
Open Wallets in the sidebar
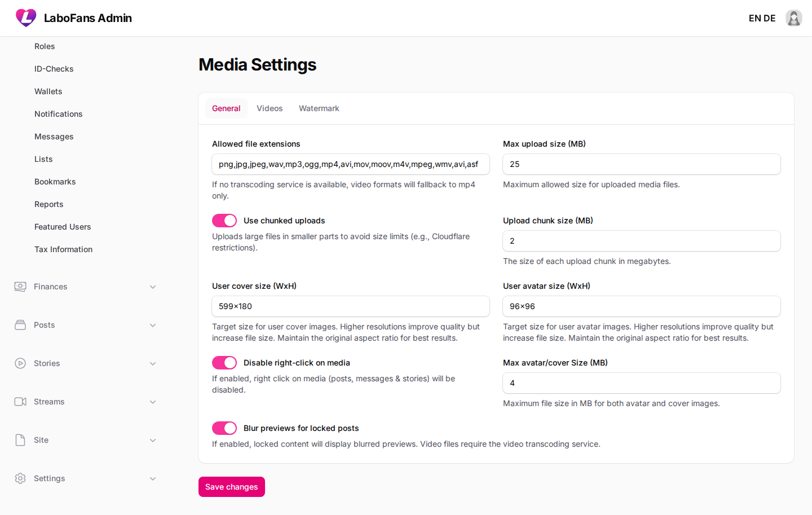click(48, 91)
